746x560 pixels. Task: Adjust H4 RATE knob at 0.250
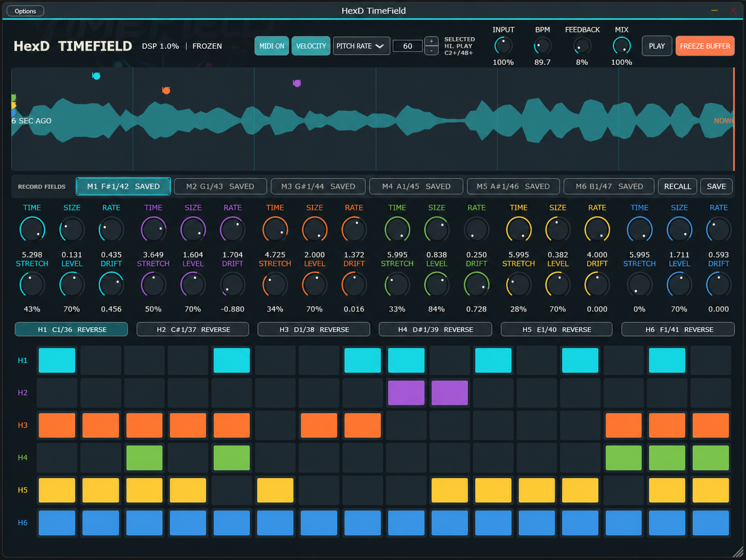pyautogui.click(x=476, y=230)
